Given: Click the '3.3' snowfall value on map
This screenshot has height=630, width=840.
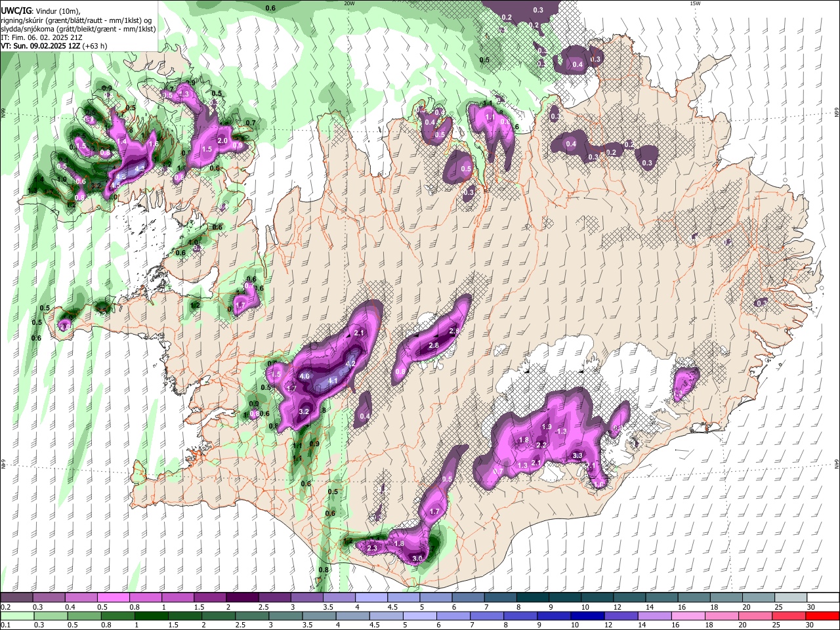Looking at the screenshot, I should click(x=577, y=455).
